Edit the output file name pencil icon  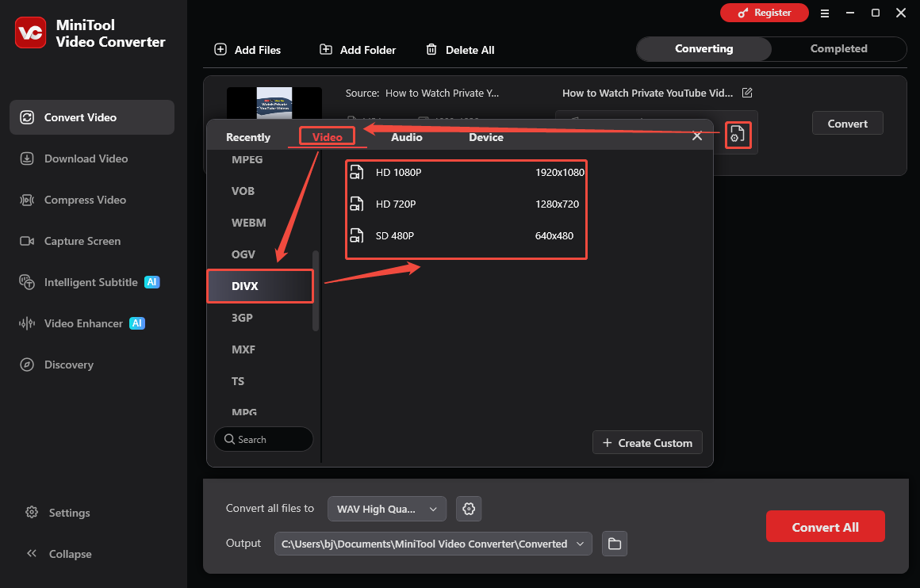tap(747, 93)
